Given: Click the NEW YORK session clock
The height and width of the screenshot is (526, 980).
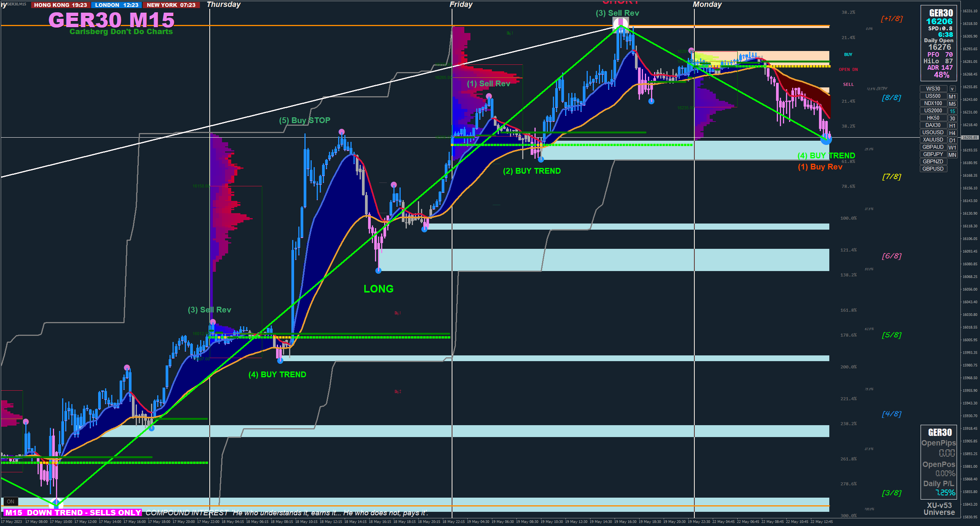Looking at the screenshot, I should pos(171,5).
